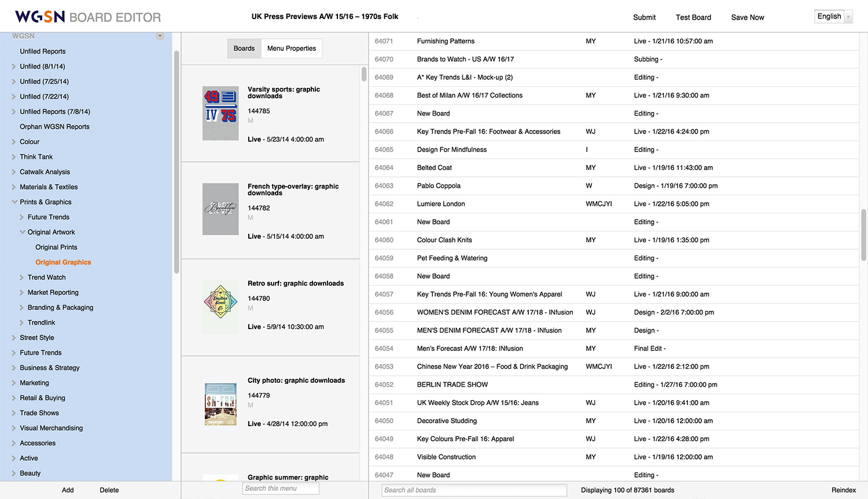Collapse the Prints & Graphics section
Viewport: 868px width, 499px height.
14,202
